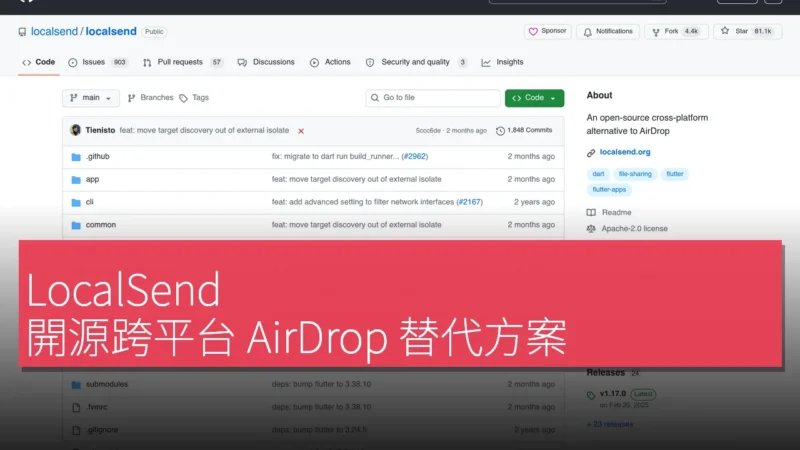Show the + 23 releases link
The image size is (800, 450).
click(x=610, y=424)
